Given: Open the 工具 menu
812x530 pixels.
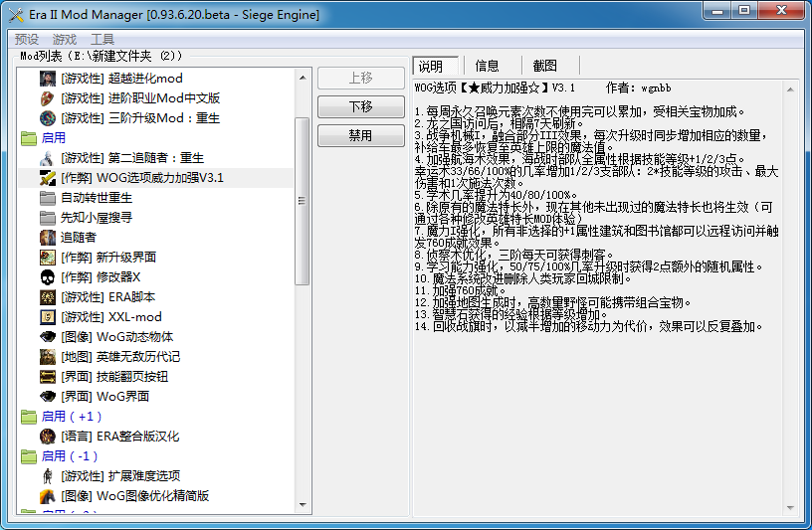Looking at the screenshot, I should pos(102,39).
